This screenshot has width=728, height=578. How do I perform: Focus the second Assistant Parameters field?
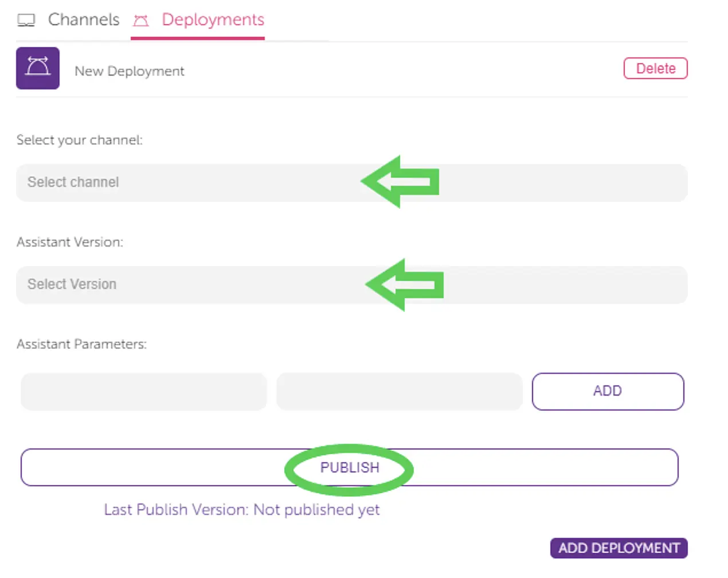coord(400,392)
